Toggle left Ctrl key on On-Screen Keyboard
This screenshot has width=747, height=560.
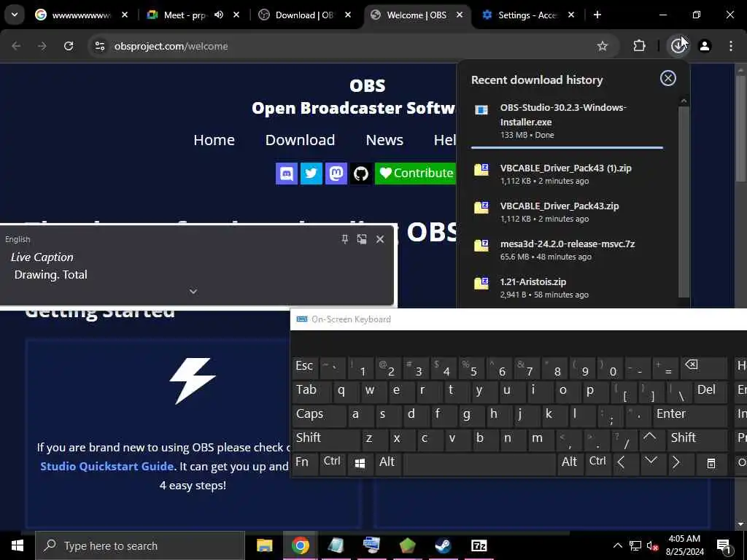332,462
